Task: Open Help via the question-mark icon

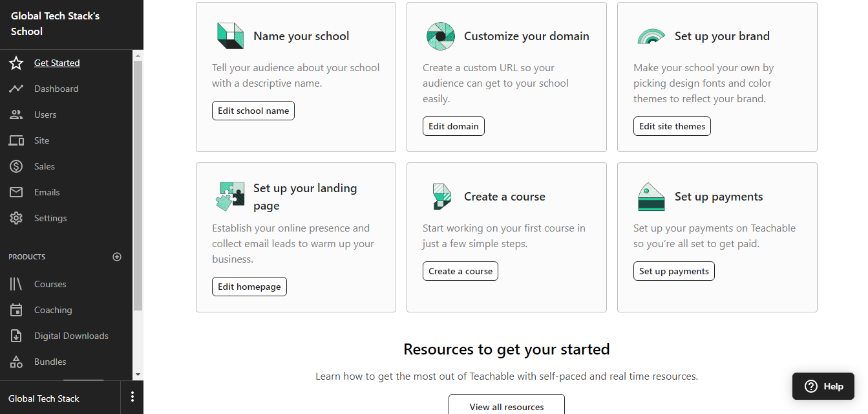Action: tap(810, 386)
